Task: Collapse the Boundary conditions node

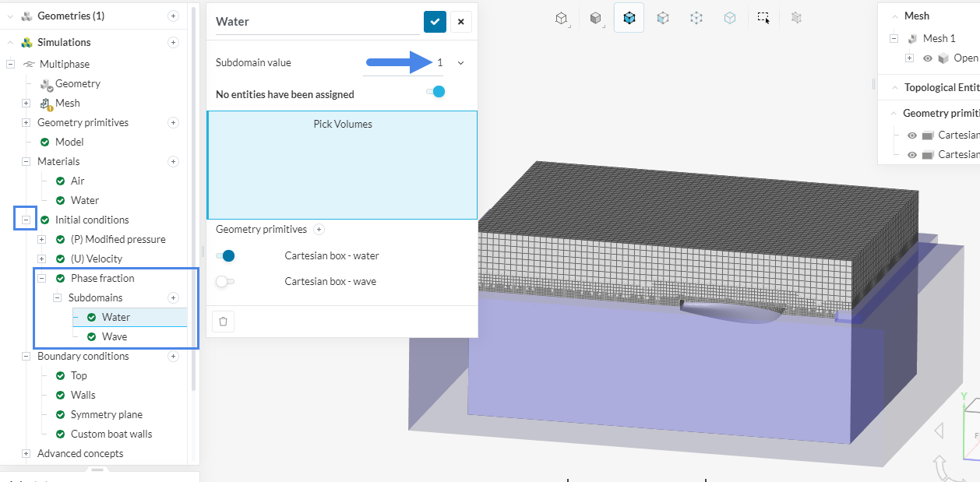Action: click(x=26, y=356)
